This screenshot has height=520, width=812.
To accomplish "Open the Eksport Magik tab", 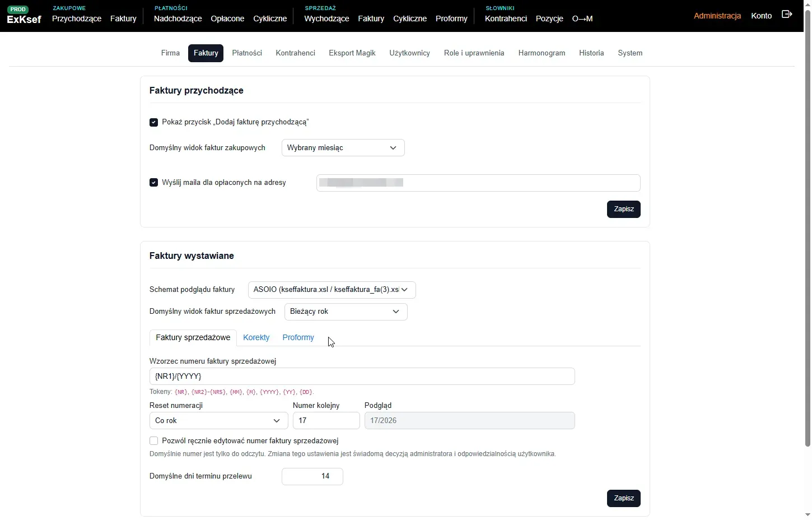I will 352,53.
